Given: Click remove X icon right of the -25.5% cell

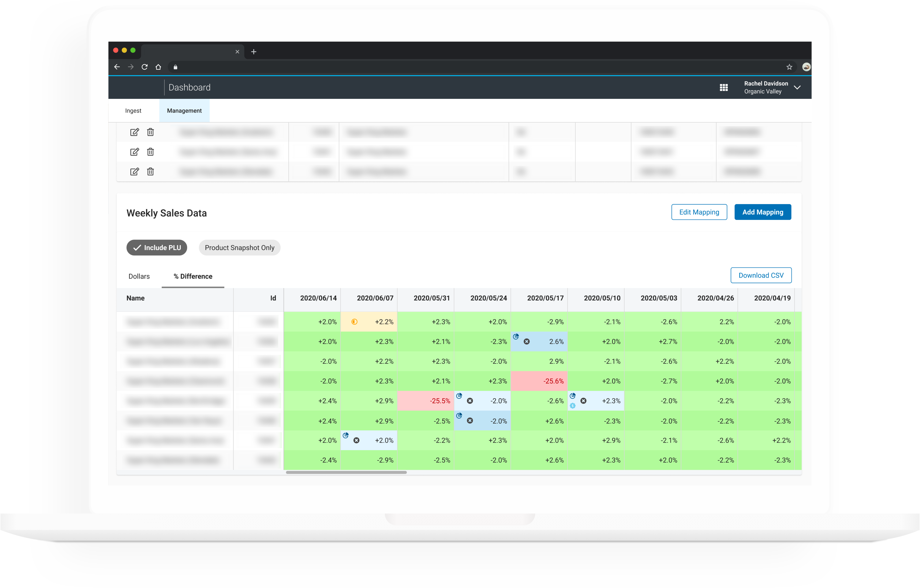Looking at the screenshot, I should [470, 401].
